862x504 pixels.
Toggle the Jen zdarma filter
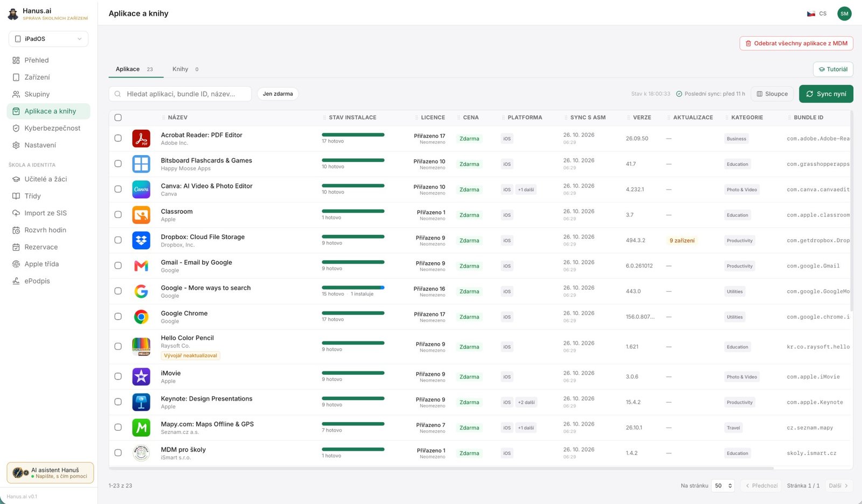click(x=277, y=94)
